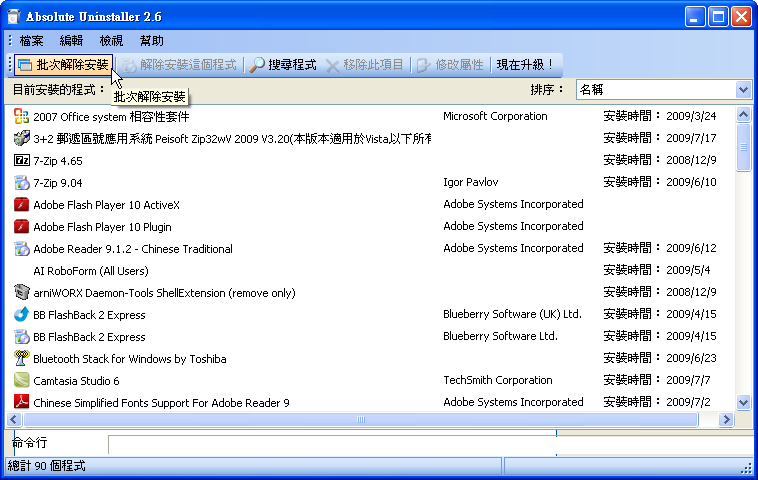The height and width of the screenshot is (480, 758).
Task: Open the 檢視 menu
Action: (x=112, y=41)
